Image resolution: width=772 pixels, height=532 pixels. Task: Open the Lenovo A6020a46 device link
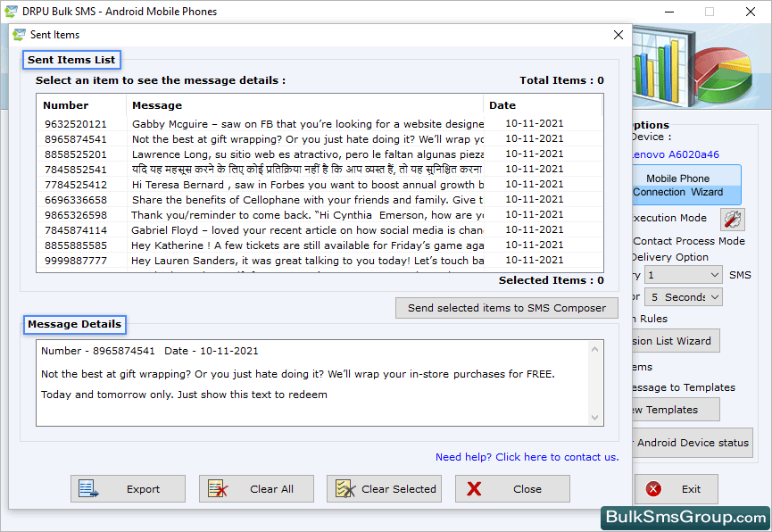[676, 154]
